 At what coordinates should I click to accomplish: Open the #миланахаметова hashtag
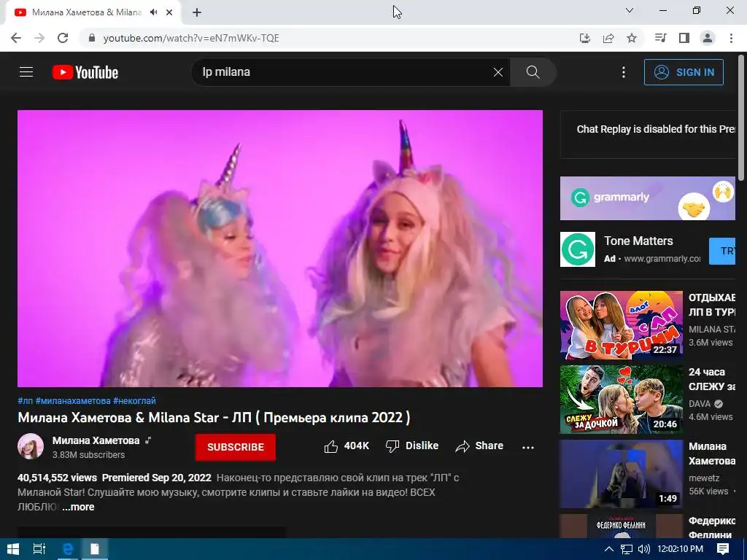pos(73,401)
